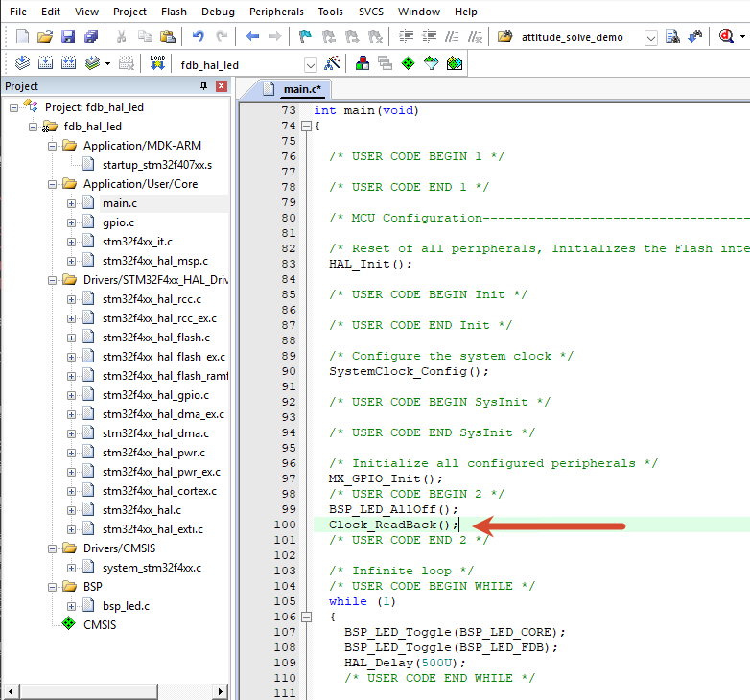
Task: Close the Project panel
Action: (221, 86)
